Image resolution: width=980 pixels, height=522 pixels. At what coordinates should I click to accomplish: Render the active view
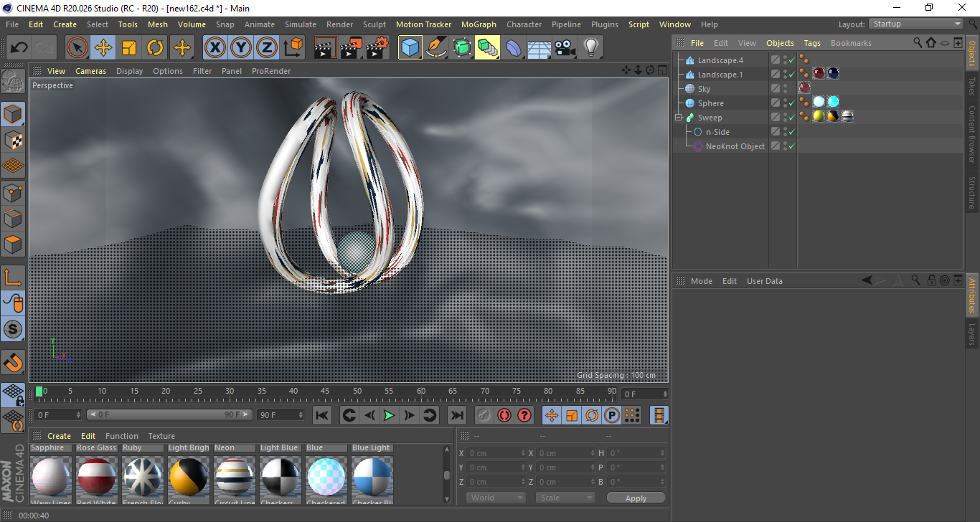tap(326, 48)
